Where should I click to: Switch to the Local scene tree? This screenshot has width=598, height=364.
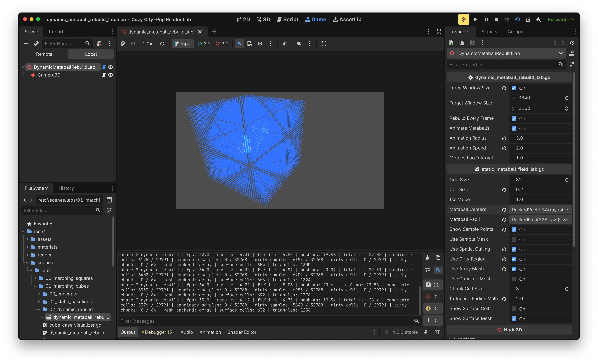(x=91, y=54)
